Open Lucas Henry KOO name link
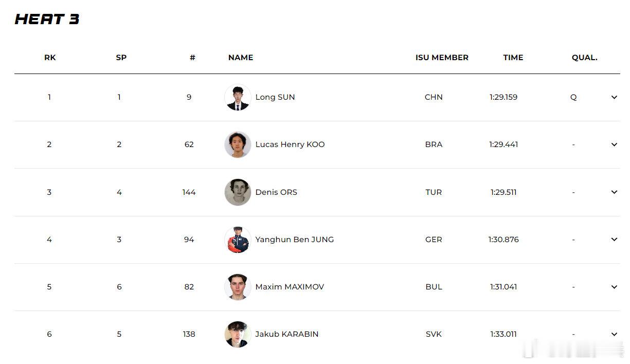Screen dimensions: 630x364 pos(290,144)
